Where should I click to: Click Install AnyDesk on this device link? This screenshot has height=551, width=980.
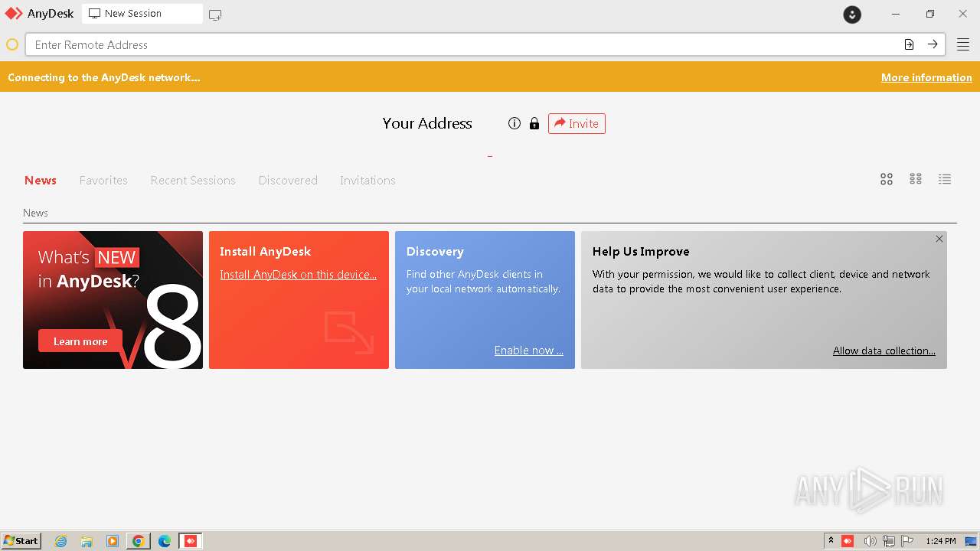click(298, 275)
